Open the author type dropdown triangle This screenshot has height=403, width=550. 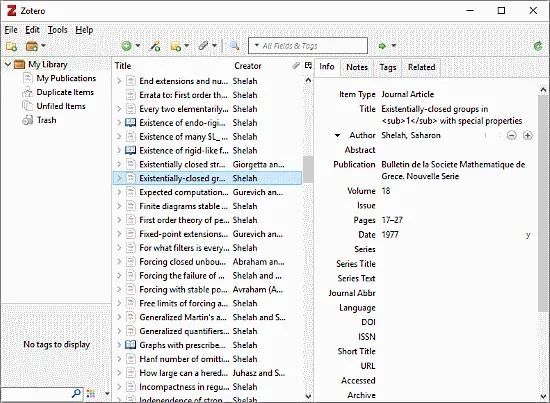coord(337,135)
